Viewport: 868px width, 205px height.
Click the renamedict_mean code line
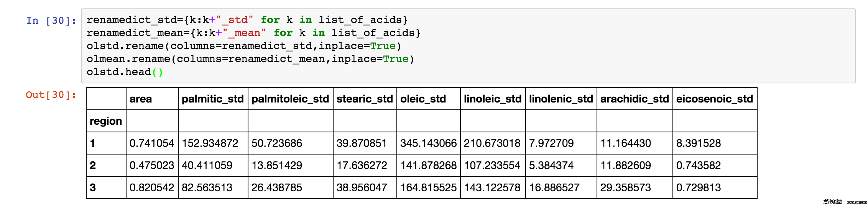tap(254, 33)
